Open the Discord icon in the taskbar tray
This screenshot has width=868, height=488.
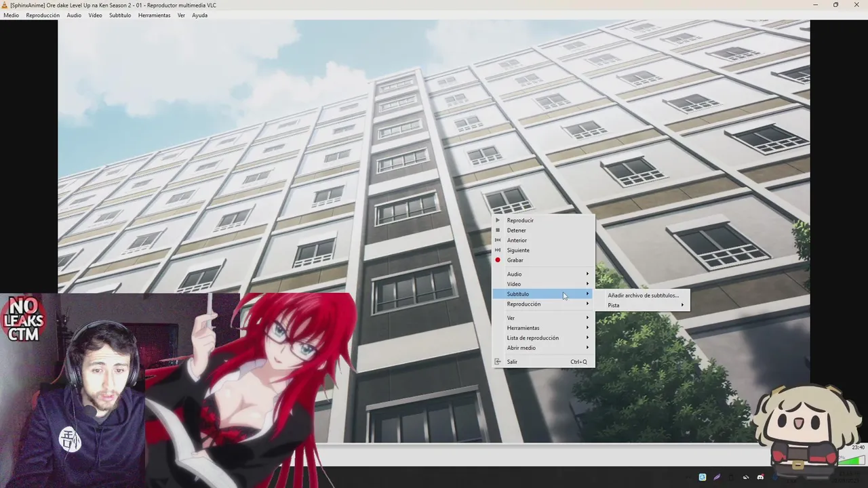pos(760,477)
